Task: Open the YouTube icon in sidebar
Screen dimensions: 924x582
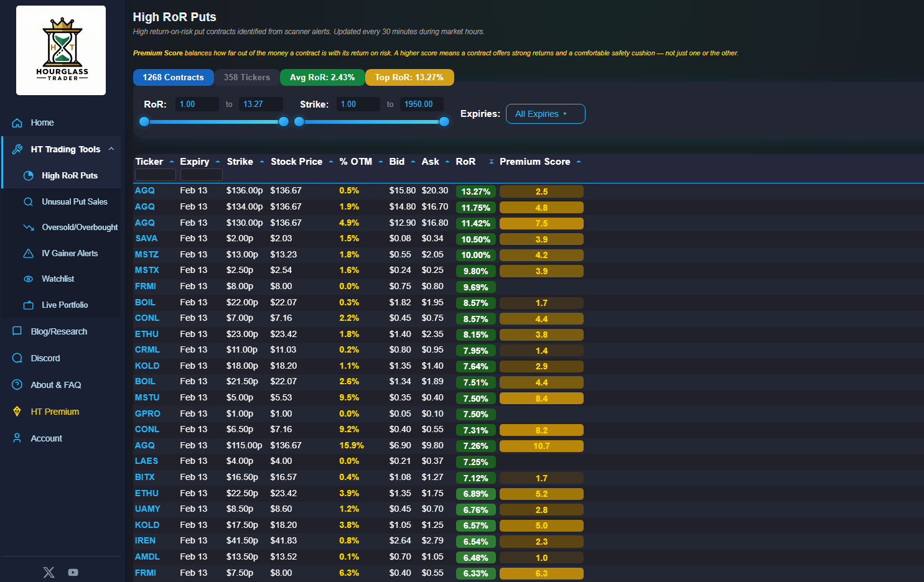Action: (x=73, y=572)
